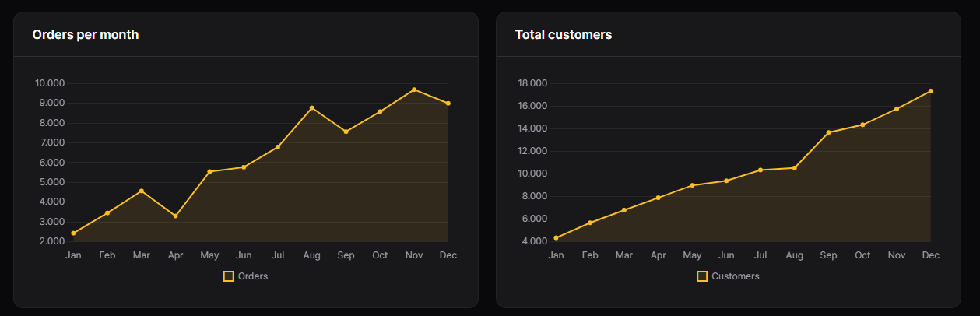Screen dimensions: 980x316
Task: Click the Nov peak point in Orders chart
Action: [414, 90]
